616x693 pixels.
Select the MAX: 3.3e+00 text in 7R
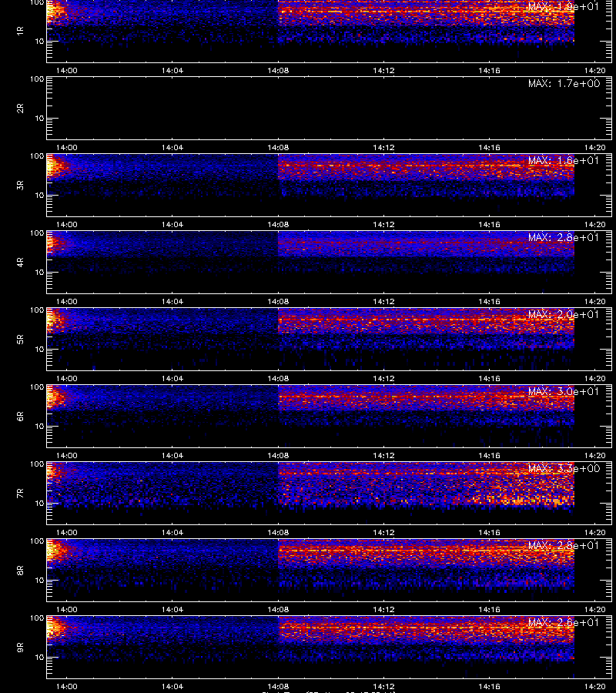click(x=564, y=468)
